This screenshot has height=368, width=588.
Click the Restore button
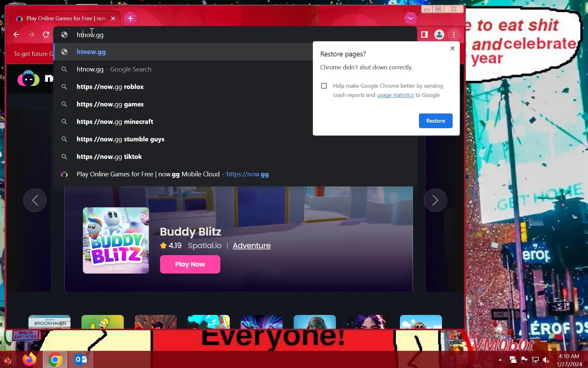click(435, 121)
